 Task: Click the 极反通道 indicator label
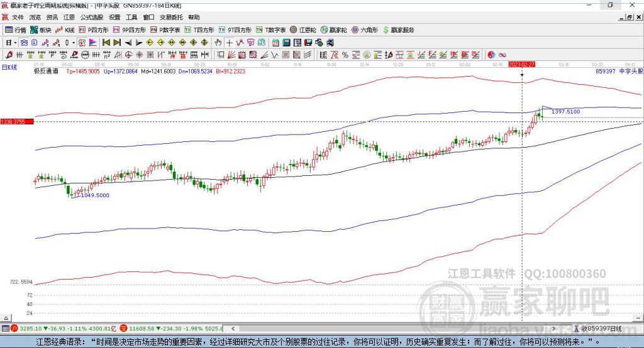[x=46, y=71]
